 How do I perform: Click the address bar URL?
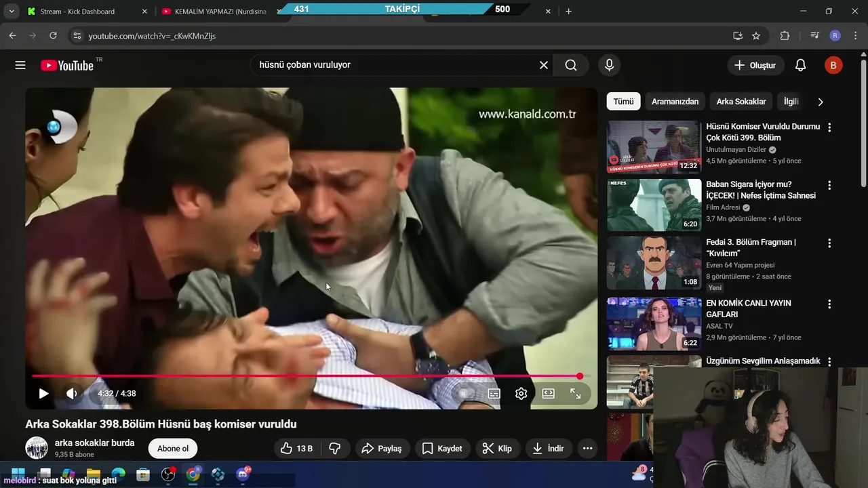[152, 36]
